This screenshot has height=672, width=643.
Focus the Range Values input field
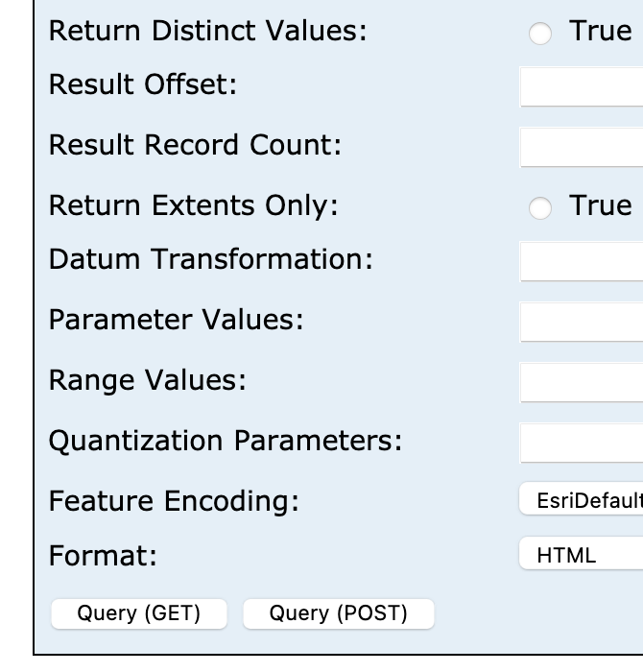point(582,382)
